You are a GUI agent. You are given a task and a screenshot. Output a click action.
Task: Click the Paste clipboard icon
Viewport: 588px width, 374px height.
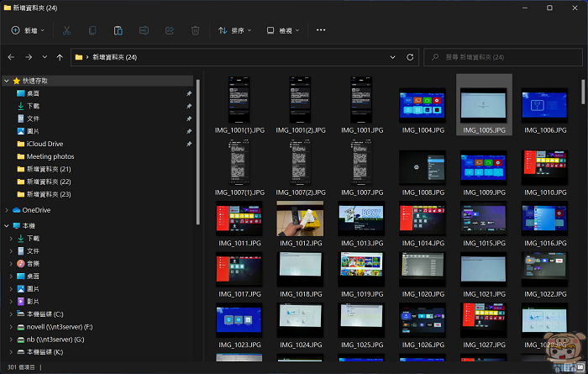coord(118,30)
